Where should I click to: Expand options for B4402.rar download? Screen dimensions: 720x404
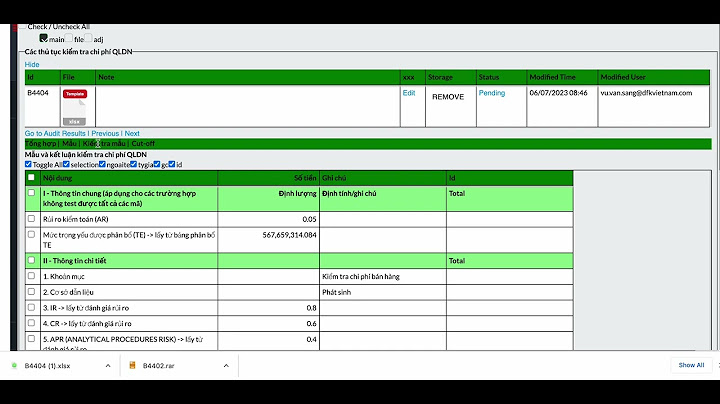pyautogui.click(x=226, y=365)
